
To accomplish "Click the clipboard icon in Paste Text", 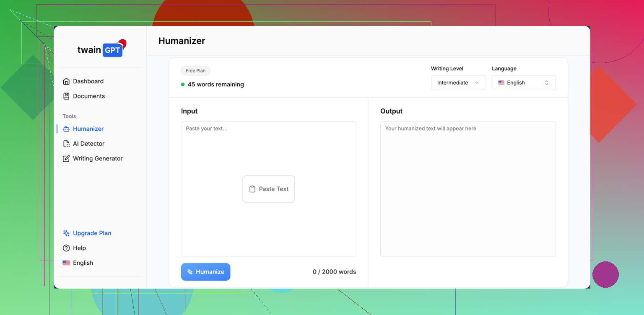I will (252, 189).
